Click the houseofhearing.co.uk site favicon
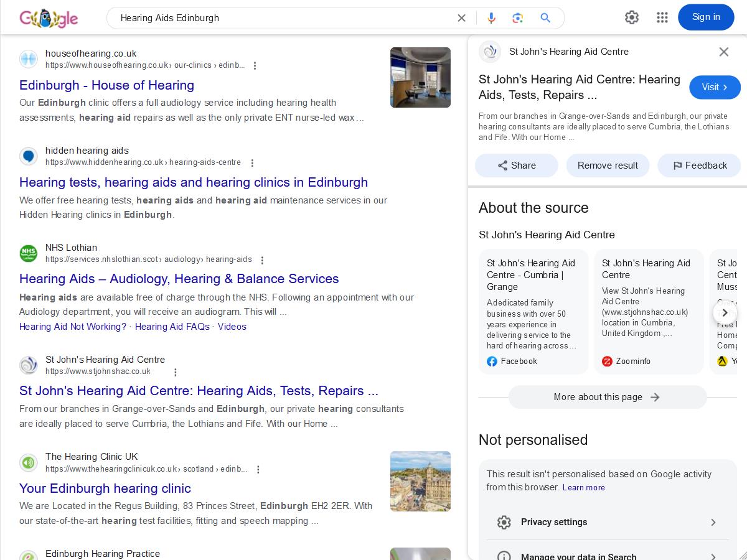 (x=28, y=59)
